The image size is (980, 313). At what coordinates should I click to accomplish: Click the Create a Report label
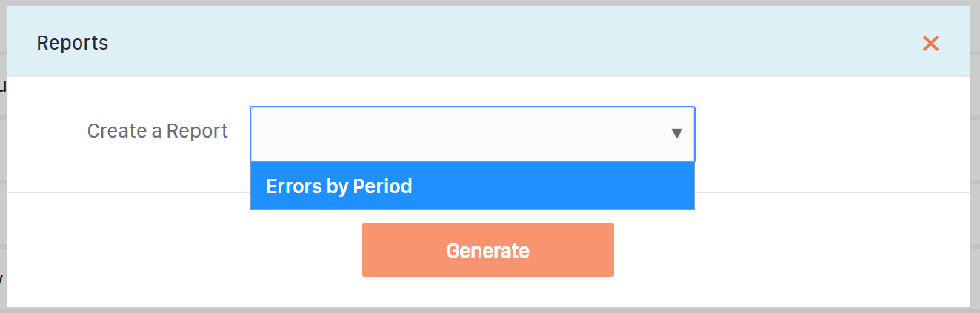tap(158, 131)
